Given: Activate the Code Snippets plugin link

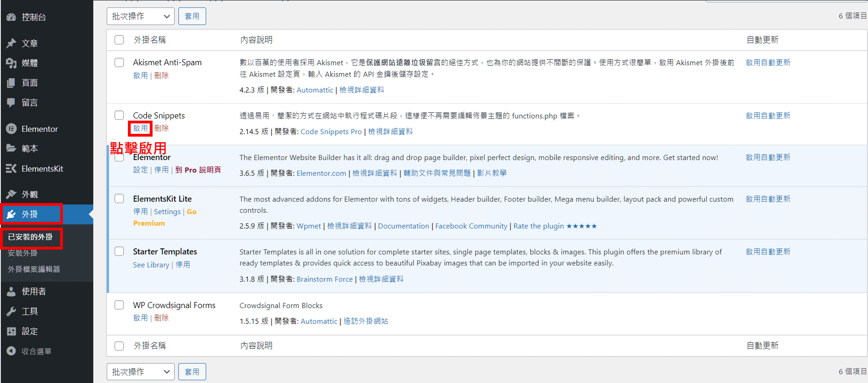Looking at the screenshot, I should click(140, 128).
